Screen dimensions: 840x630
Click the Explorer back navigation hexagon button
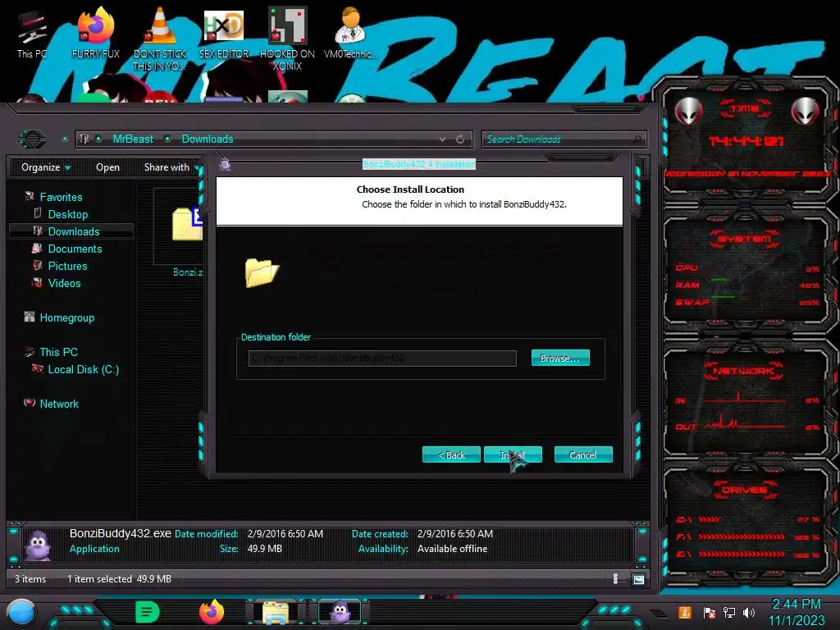(x=33, y=139)
